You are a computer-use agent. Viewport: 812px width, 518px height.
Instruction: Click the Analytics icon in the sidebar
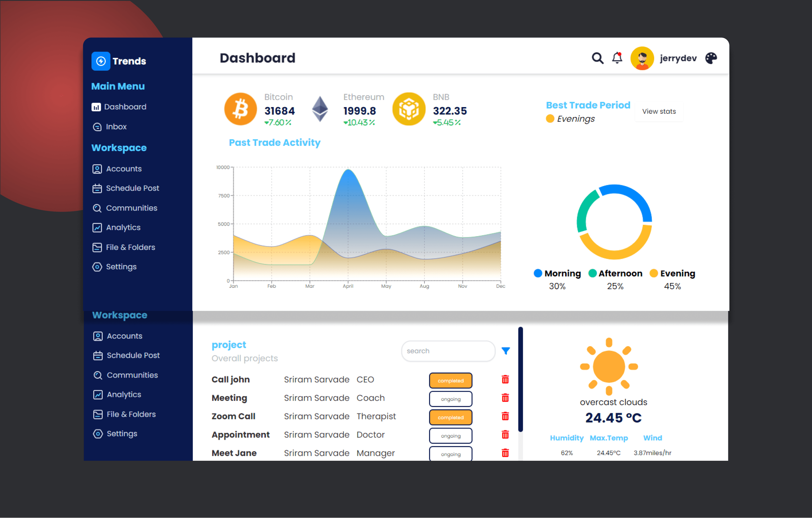[96, 227]
